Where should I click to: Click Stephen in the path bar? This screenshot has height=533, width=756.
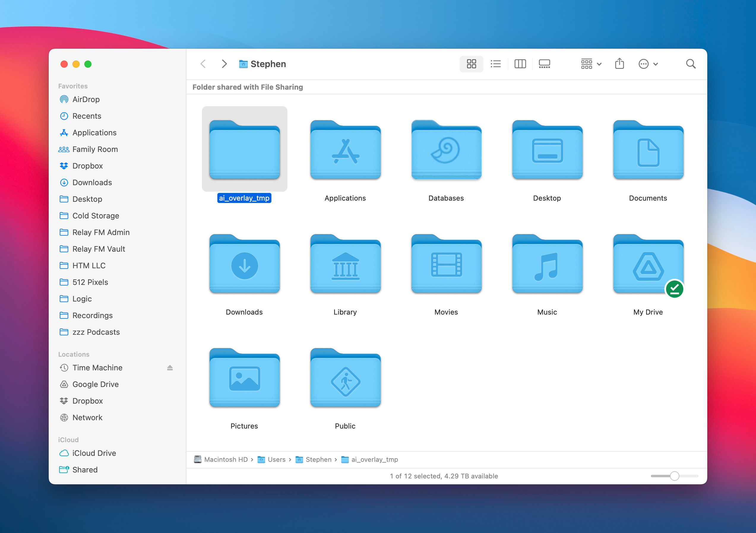click(314, 459)
